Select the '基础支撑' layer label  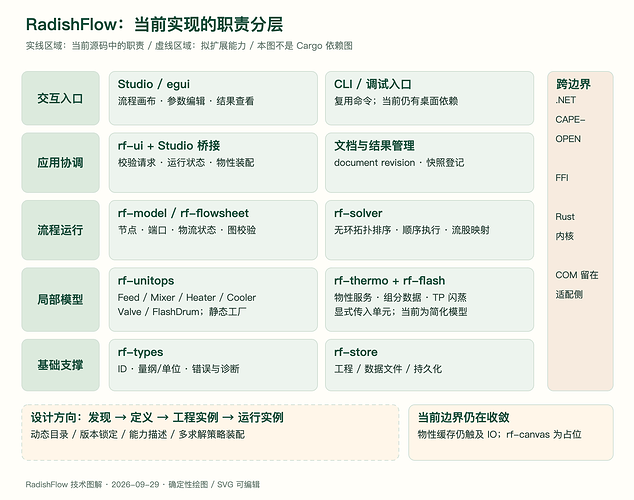(60, 365)
